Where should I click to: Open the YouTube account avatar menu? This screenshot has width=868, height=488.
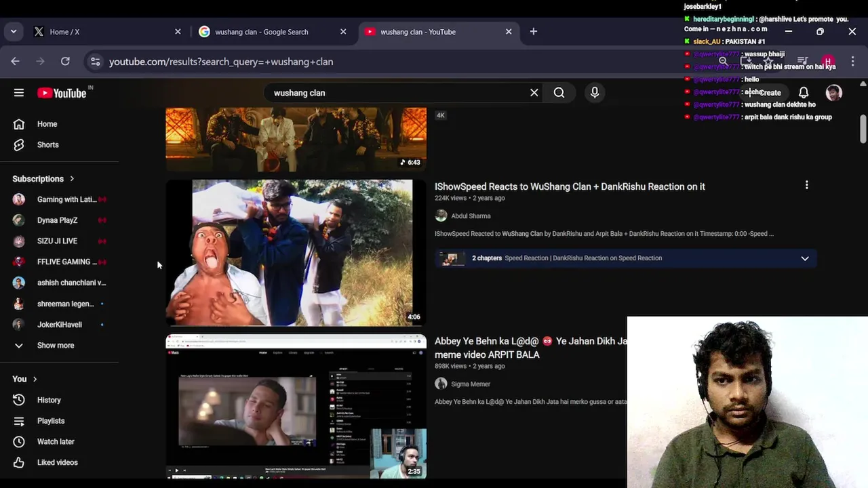pyautogui.click(x=834, y=93)
